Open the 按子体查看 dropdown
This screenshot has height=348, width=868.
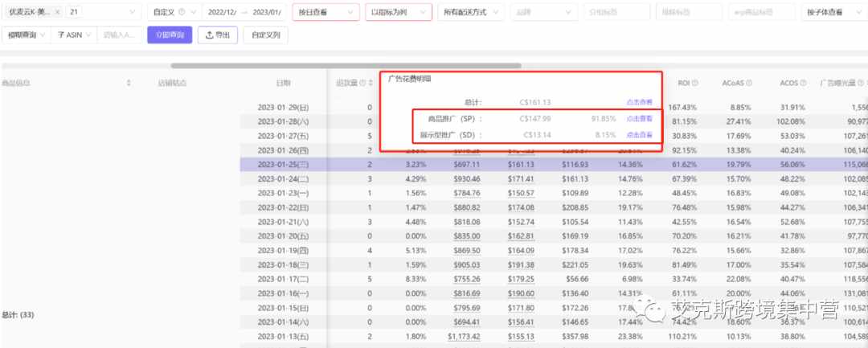[836, 11]
